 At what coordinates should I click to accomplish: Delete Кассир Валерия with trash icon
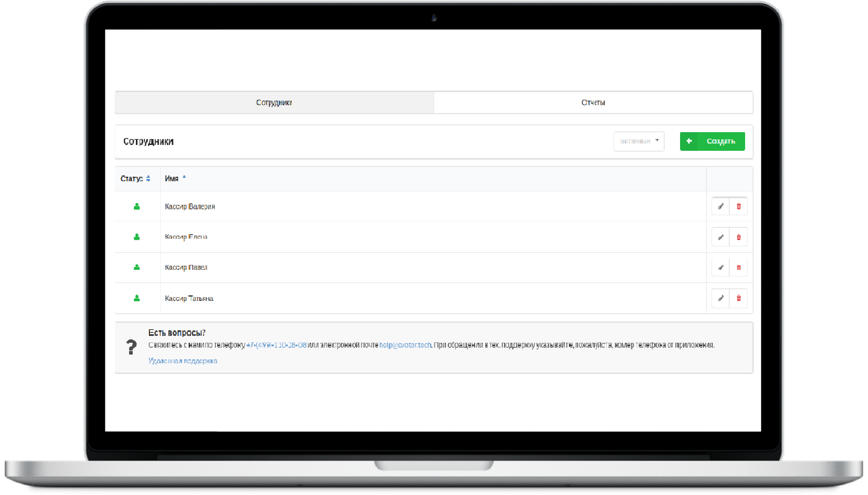coord(739,207)
